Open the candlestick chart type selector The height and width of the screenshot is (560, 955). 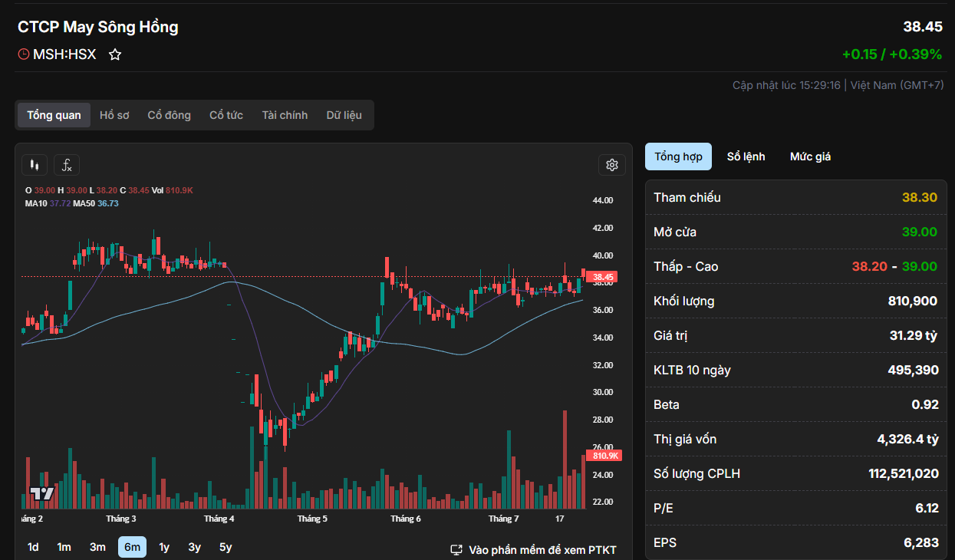(x=34, y=165)
